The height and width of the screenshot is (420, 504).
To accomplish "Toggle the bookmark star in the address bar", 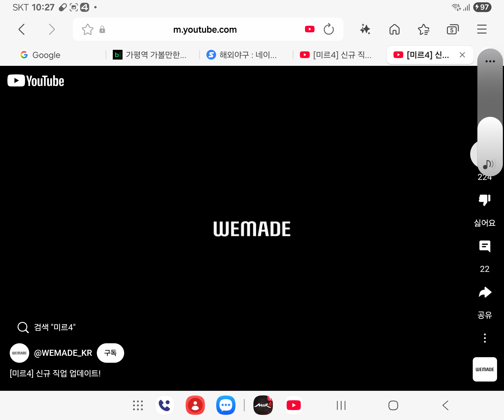I will click(87, 29).
